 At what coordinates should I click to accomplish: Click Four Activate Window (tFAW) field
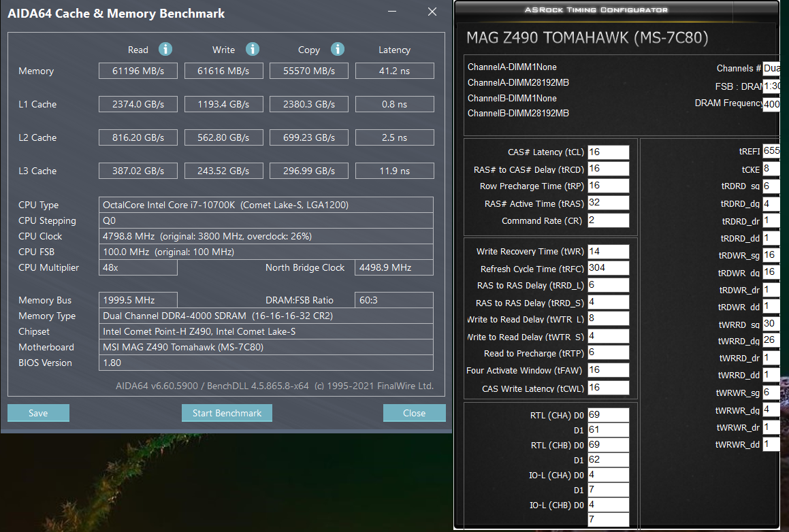coord(609,370)
